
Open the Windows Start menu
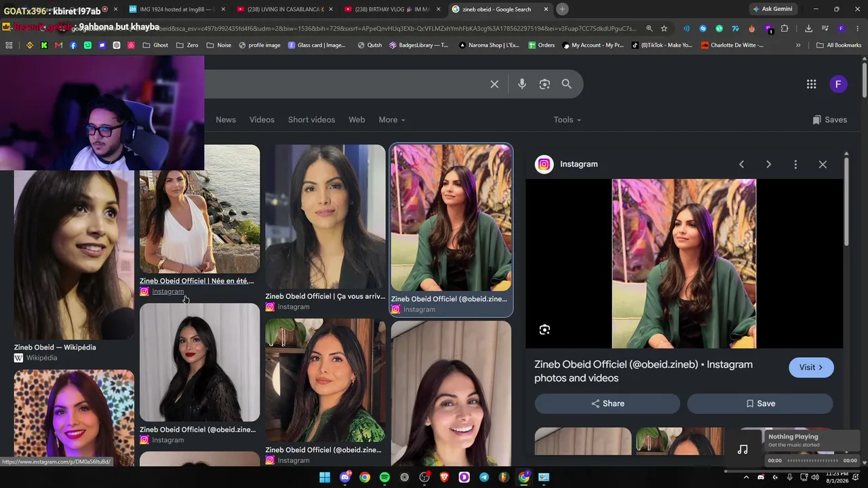[x=325, y=477]
